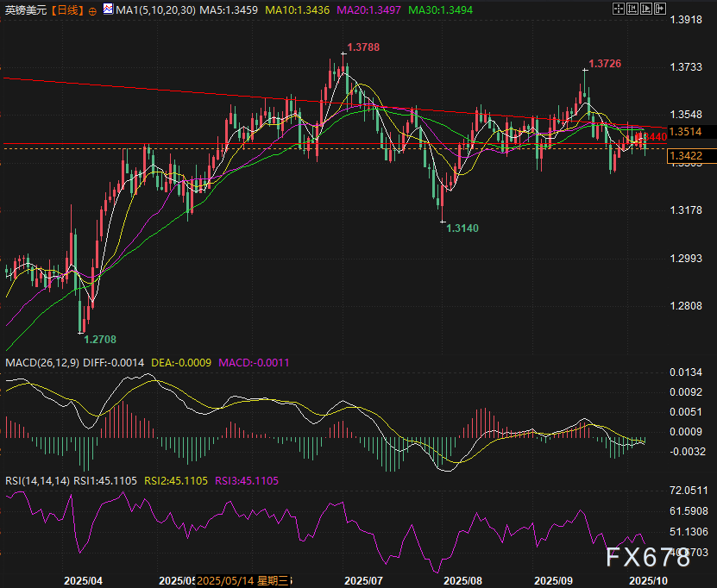717x588 pixels.
Task: Open the MA1(5,10,20,30) indicator settings
Action: [156, 10]
